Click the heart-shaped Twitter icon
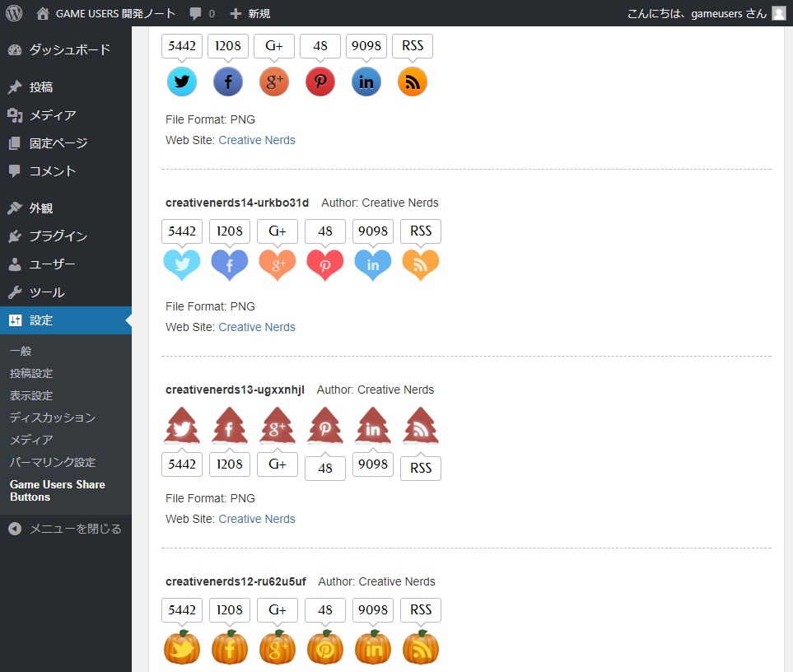 click(182, 265)
